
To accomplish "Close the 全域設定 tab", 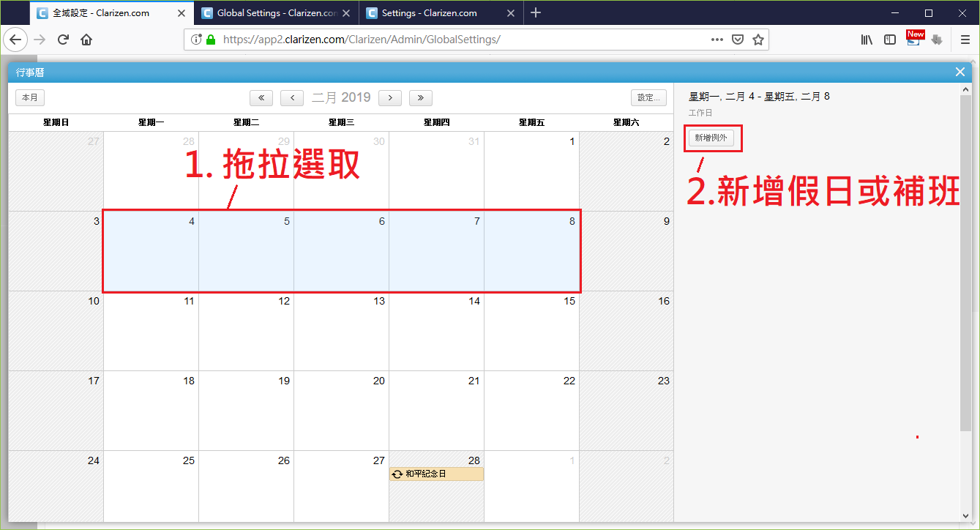I will pos(182,13).
